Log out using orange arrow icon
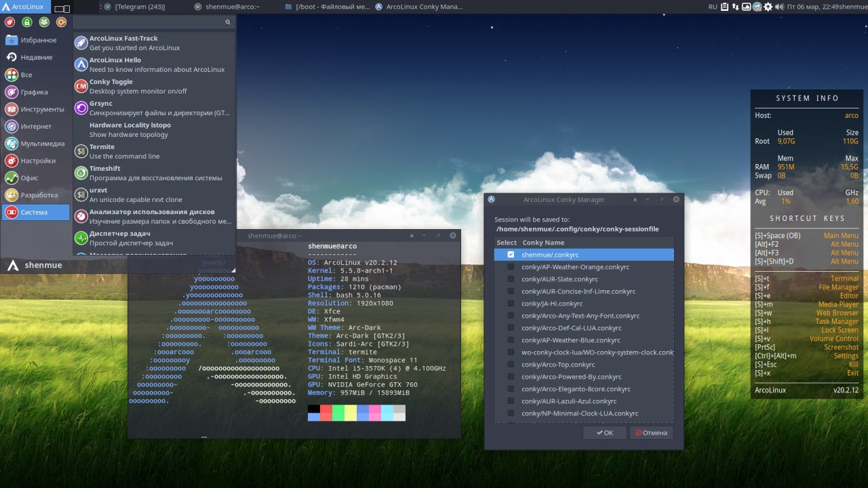 click(x=61, y=22)
